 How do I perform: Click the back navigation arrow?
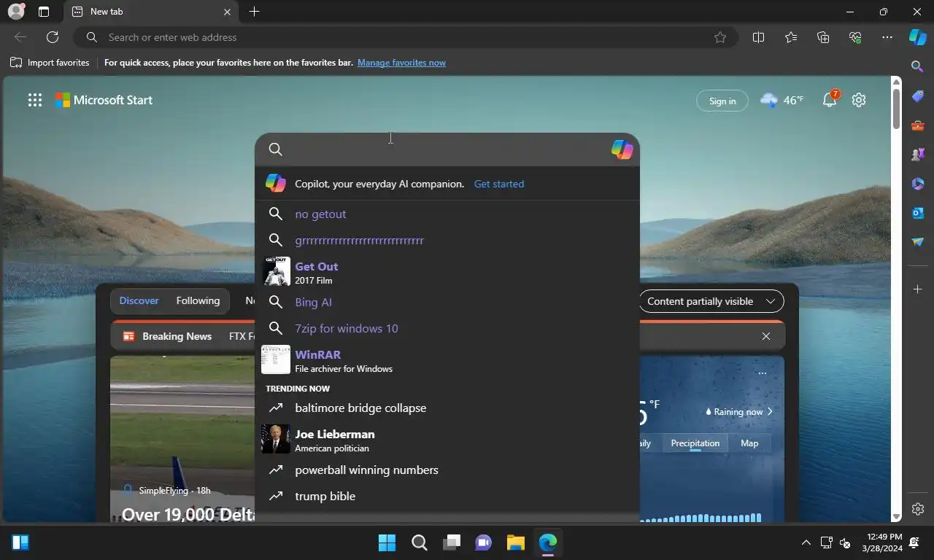tap(20, 37)
